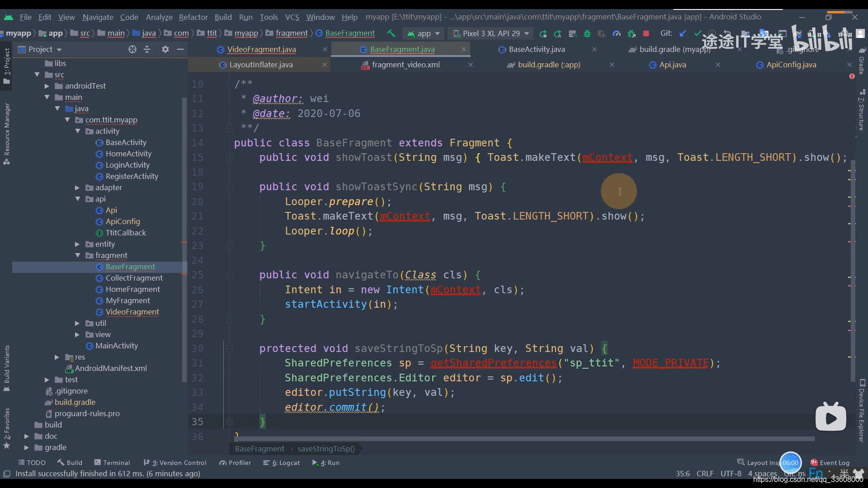Screen dimensions: 868x488
Task: Collapse the api package
Action: 77,199
